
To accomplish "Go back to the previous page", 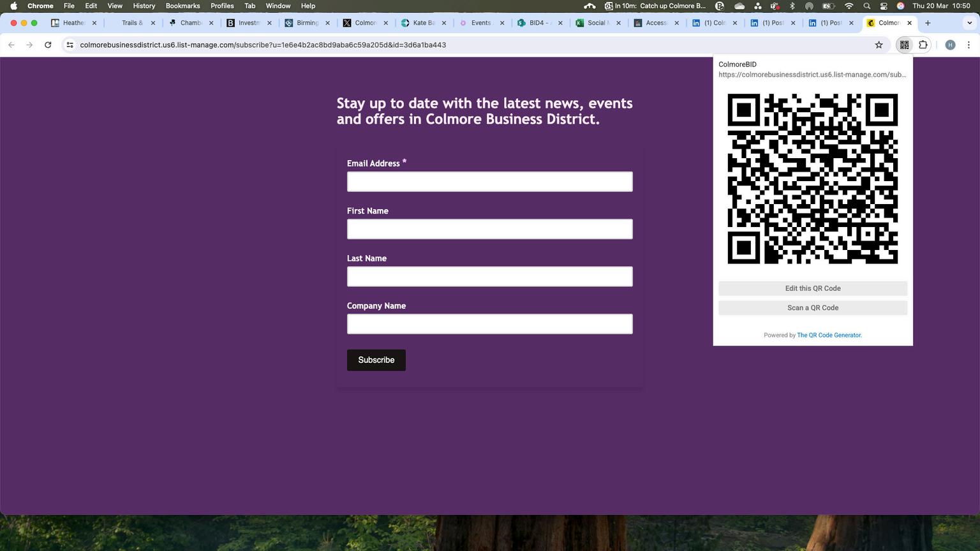I will click(x=11, y=45).
